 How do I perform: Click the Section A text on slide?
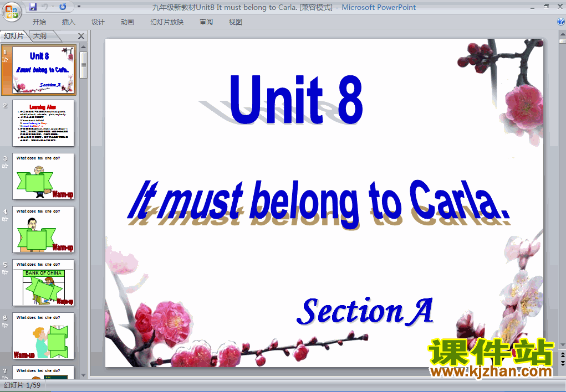click(x=365, y=311)
